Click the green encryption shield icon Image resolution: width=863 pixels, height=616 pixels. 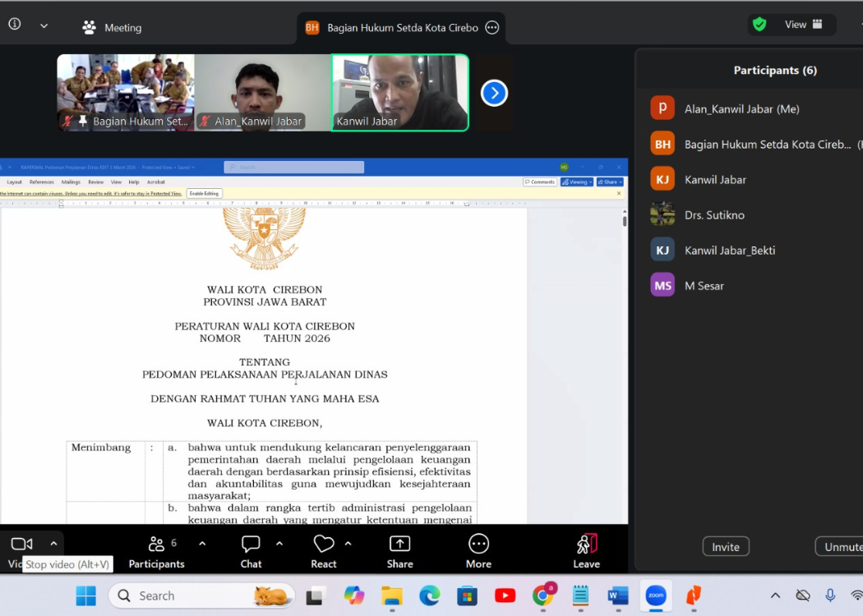coord(759,25)
